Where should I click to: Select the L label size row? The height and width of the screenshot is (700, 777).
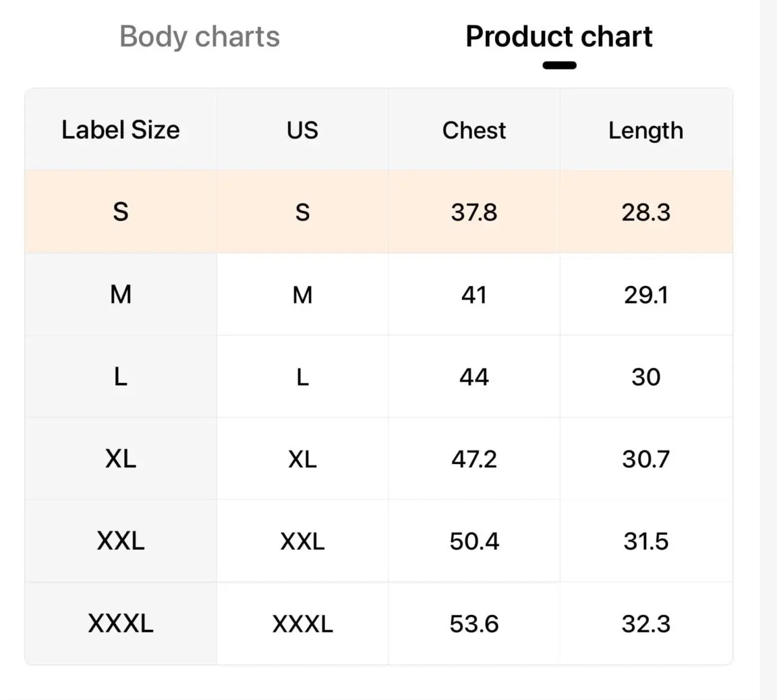pos(379,377)
